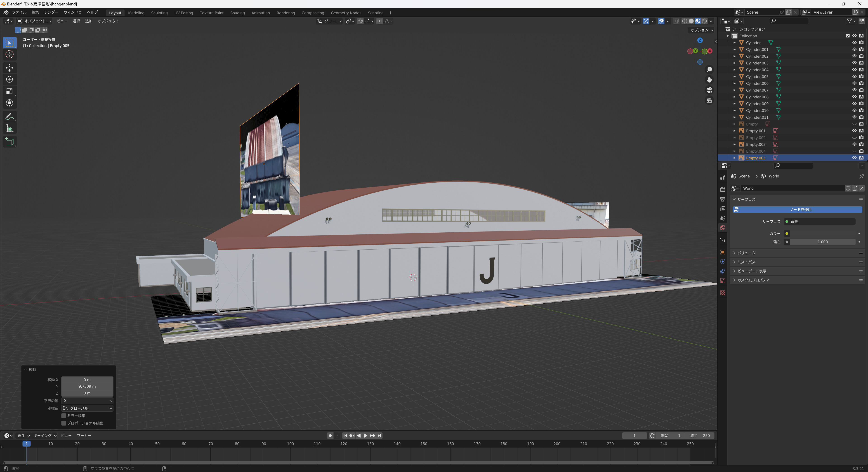Viewport: 868px width, 472px height.
Task: Open the transform orientation dropdown
Action: (x=330, y=21)
